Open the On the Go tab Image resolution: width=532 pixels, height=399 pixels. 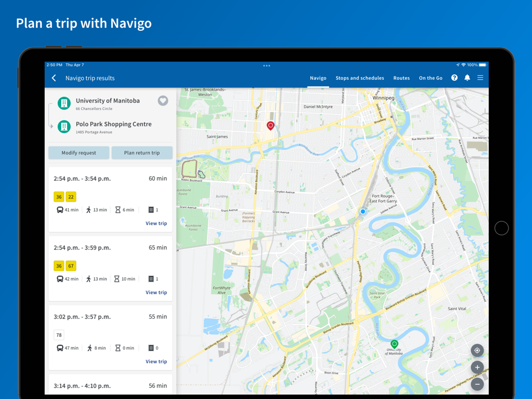point(430,78)
